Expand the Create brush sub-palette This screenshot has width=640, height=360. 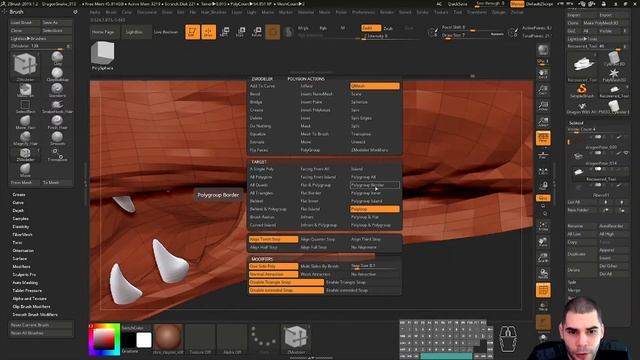(19, 195)
